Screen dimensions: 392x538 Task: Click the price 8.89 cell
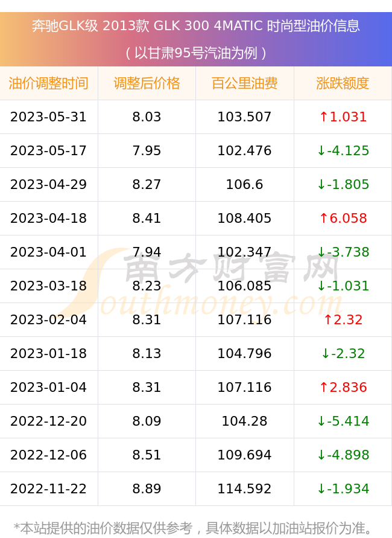click(x=147, y=488)
